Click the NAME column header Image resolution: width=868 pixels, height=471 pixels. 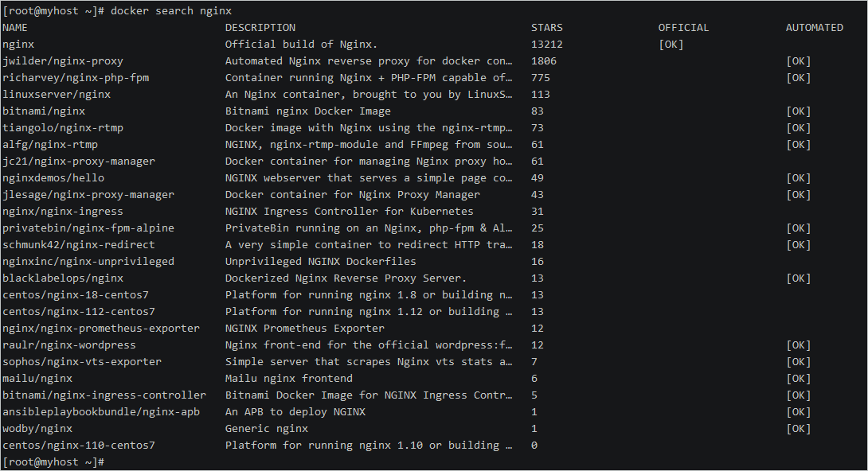coord(15,28)
